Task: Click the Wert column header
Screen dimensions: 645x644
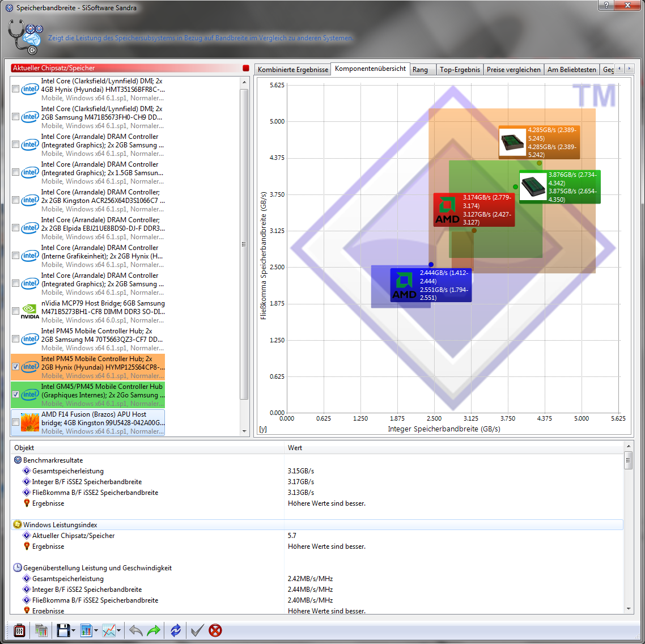Action: pos(454,448)
